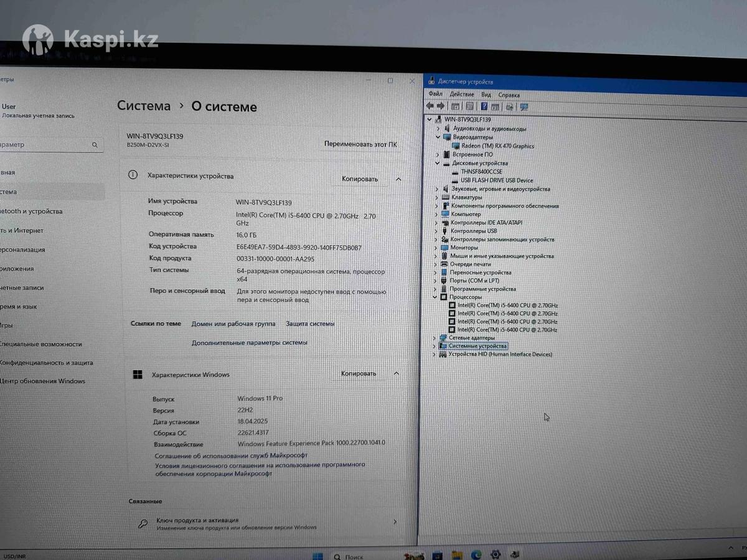The image size is (747, 560).
Task: Click OS build number 22621.4317
Action: click(253, 433)
